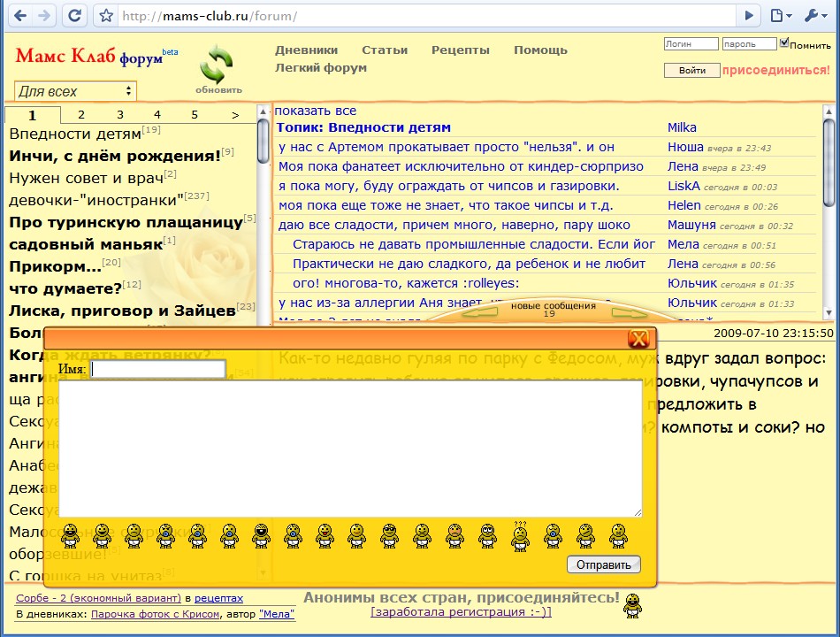The width and height of the screenshot is (840, 637).
Task: Select the winking smiley emoticon
Action: 198,535
